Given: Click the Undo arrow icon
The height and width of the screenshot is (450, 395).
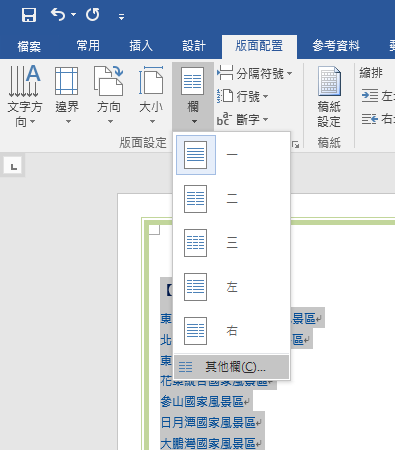Looking at the screenshot, I should [x=58, y=15].
